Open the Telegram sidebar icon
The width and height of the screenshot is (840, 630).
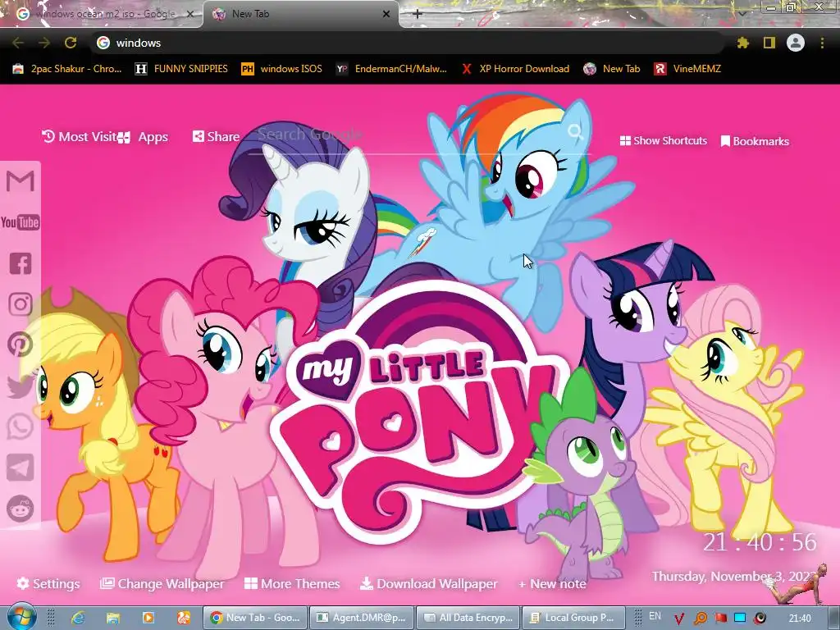[x=21, y=468]
